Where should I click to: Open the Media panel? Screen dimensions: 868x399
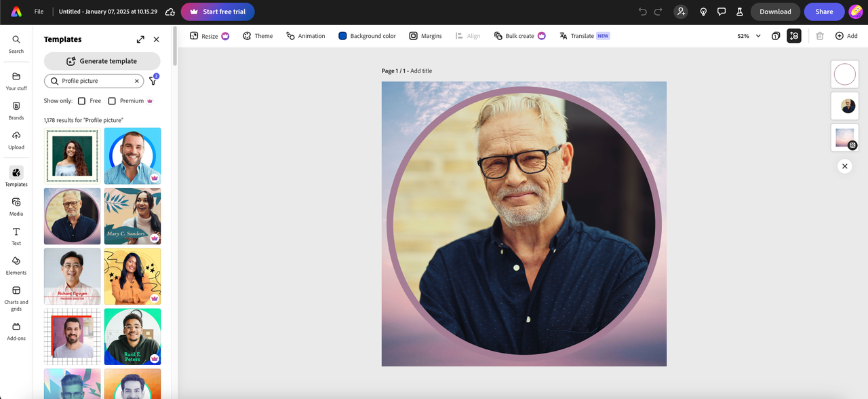point(16,207)
